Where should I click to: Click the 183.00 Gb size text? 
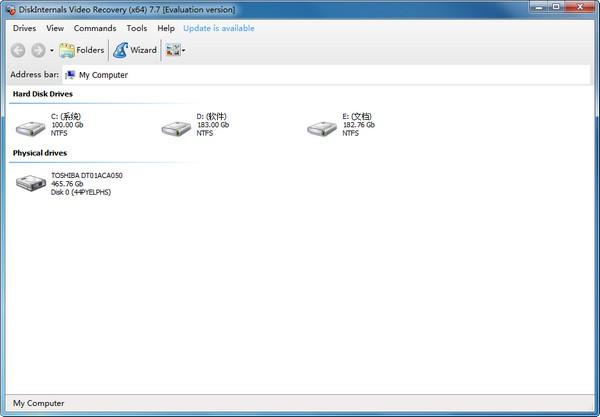click(213, 125)
